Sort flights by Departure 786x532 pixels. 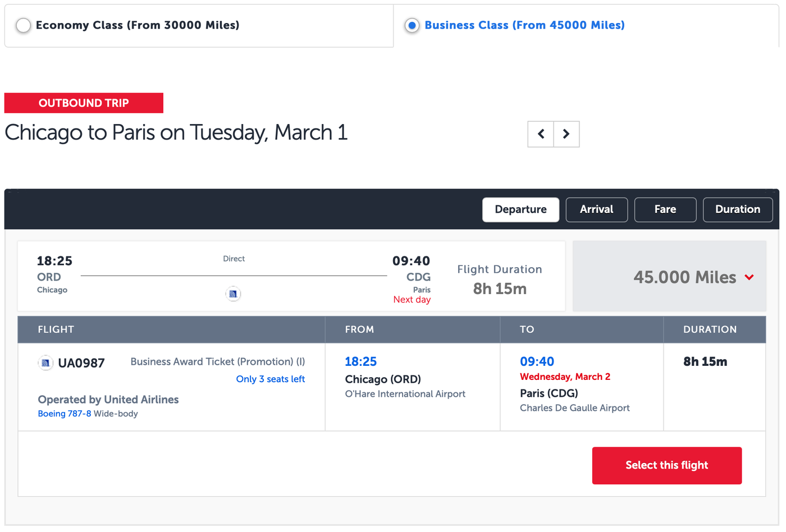(x=520, y=209)
